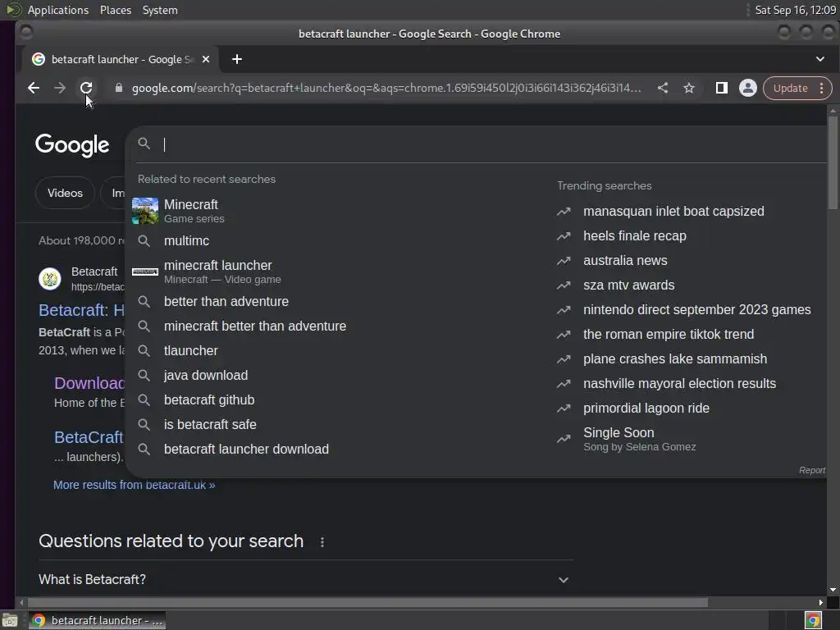Click show desktop icon in bottom panel

10,621
